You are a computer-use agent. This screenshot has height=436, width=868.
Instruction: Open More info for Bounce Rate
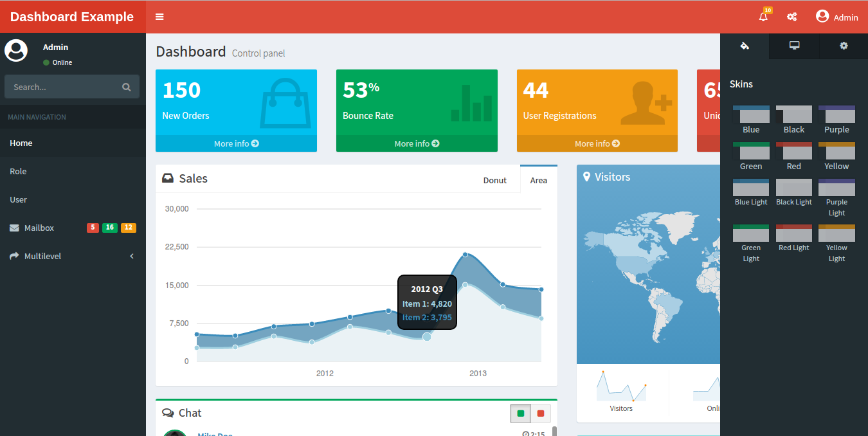pos(417,143)
